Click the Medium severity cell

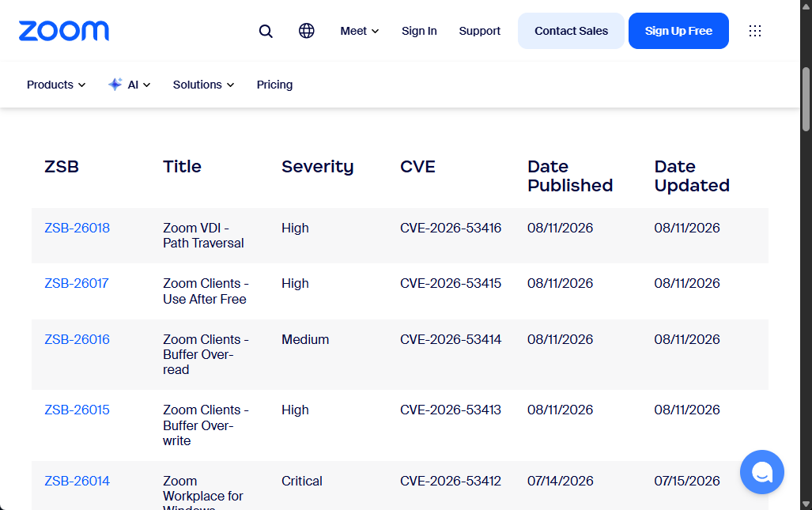[305, 339]
